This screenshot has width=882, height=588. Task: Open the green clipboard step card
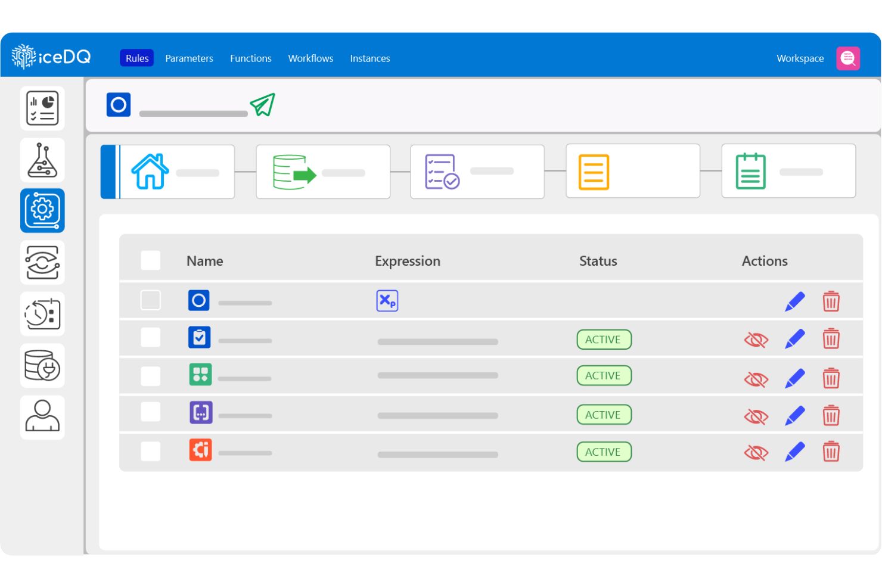pos(788,171)
